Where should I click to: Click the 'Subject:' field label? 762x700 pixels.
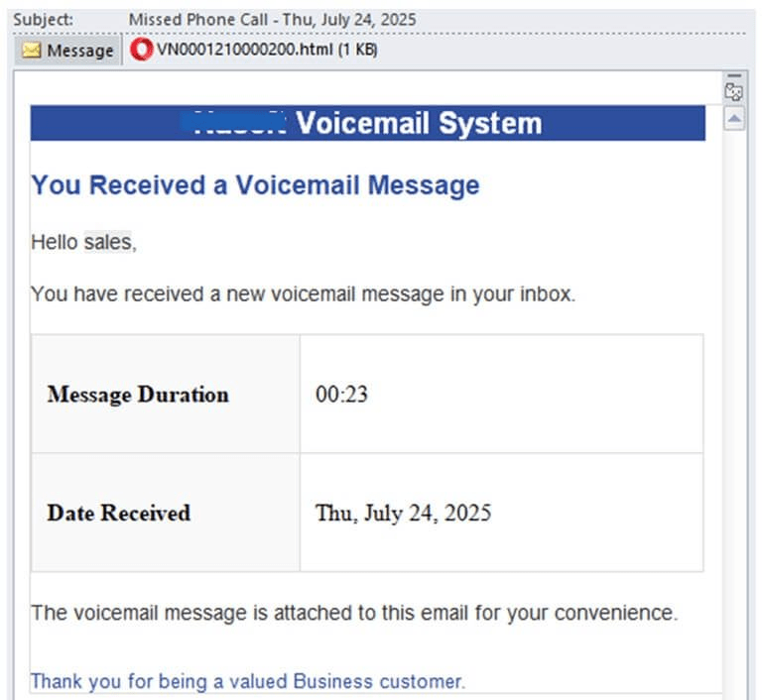pyautogui.click(x=44, y=20)
